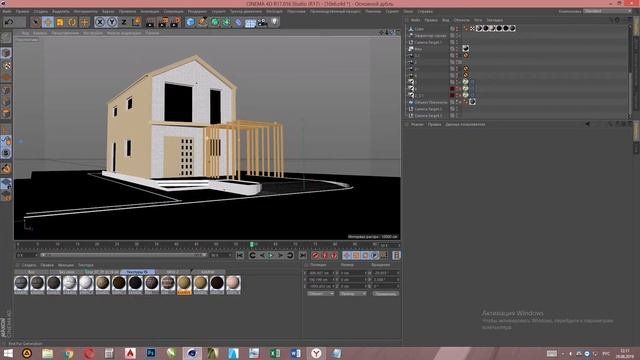
Task: Switch to Texture mode icon
Action: pos(6,65)
